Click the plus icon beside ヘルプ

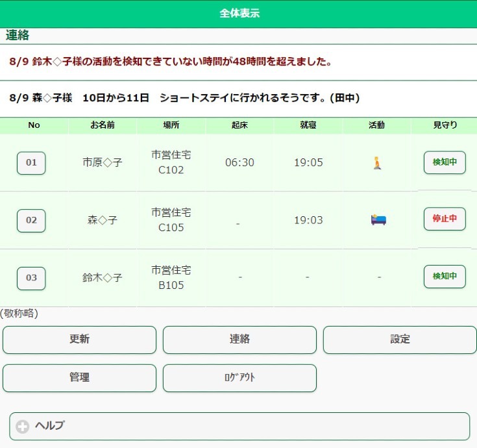tap(23, 427)
